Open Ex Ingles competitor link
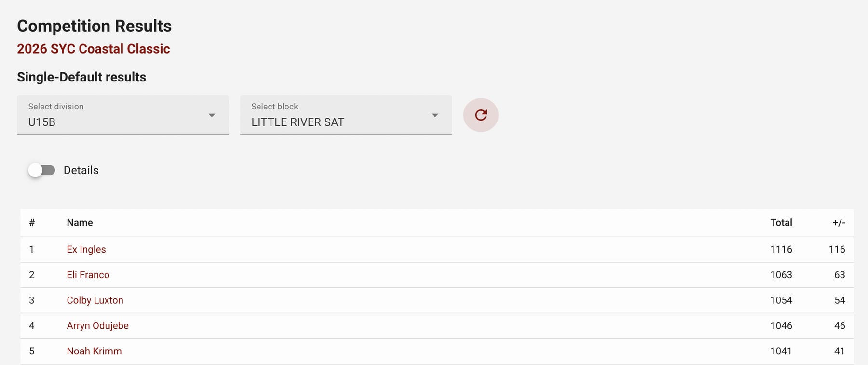The height and width of the screenshot is (365, 868). tap(86, 249)
